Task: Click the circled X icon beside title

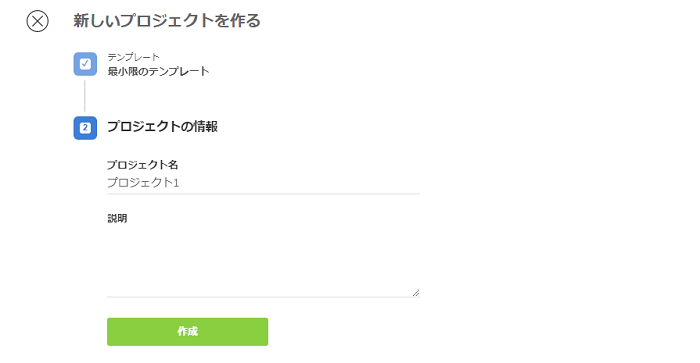Action: point(38,21)
